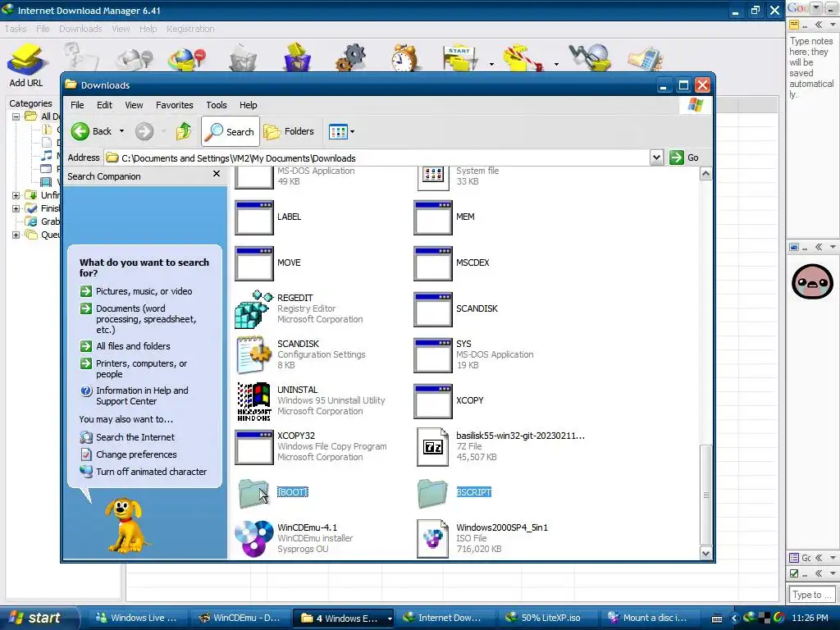Select the LABEL application icon
Image resolution: width=840 pixels, height=630 pixels.
click(254, 217)
